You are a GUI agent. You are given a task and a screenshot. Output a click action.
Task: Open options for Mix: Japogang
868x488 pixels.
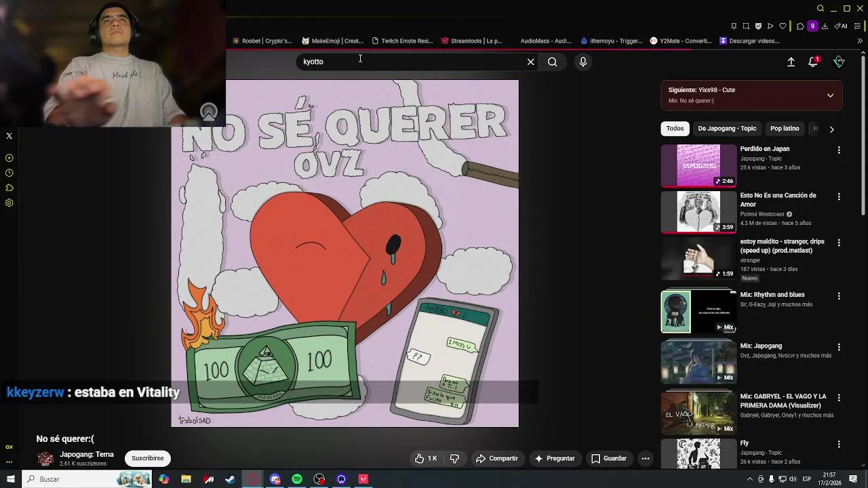pos(839,347)
